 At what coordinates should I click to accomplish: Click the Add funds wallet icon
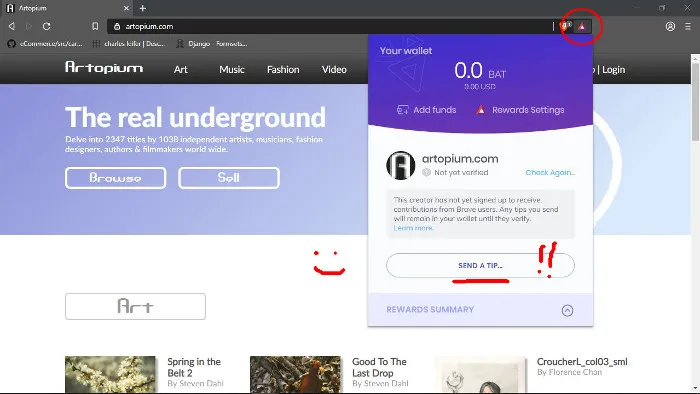pyautogui.click(x=402, y=110)
